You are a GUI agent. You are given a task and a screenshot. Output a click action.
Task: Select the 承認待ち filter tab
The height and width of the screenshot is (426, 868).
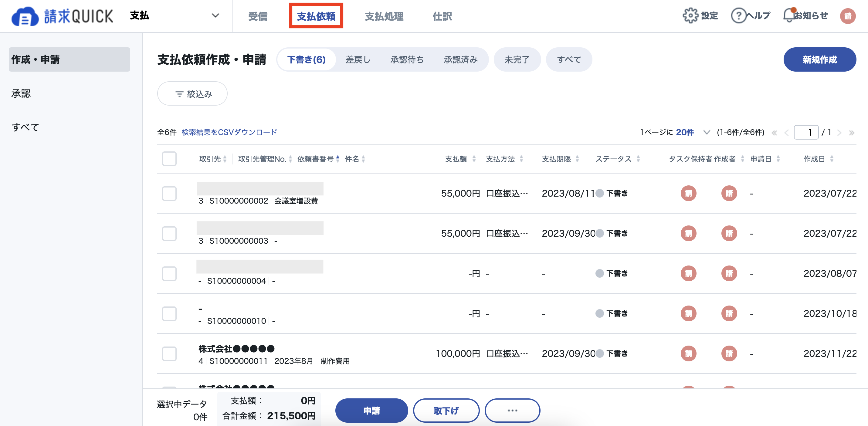pos(407,59)
